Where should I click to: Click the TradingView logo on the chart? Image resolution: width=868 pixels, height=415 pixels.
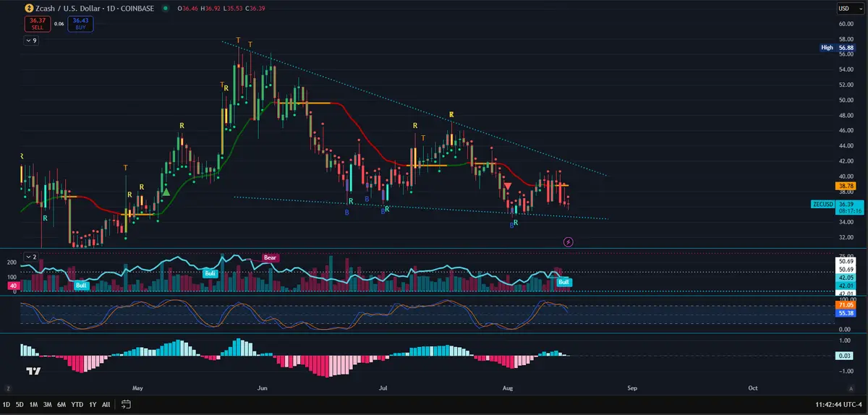pyautogui.click(x=33, y=371)
